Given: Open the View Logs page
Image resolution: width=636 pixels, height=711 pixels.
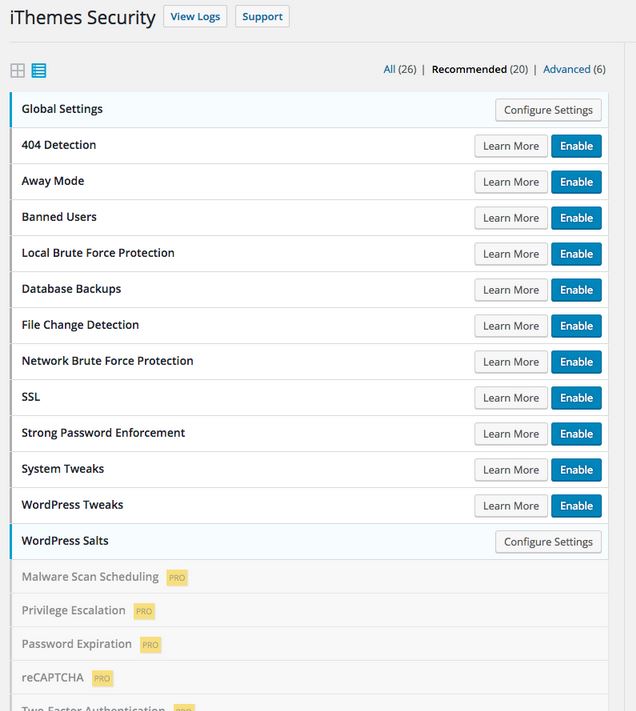Looking at the screenshot, I should [x=195, y=17].
